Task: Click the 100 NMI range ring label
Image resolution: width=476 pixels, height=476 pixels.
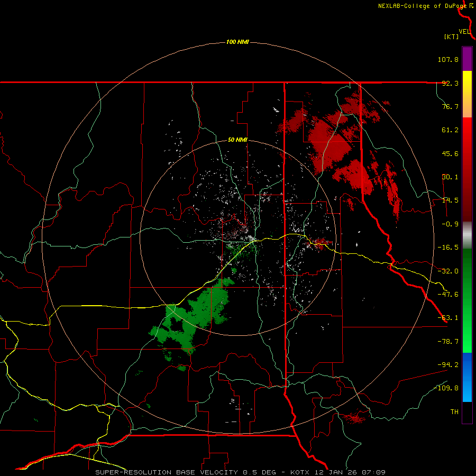Action: click(x=237, y=42)
